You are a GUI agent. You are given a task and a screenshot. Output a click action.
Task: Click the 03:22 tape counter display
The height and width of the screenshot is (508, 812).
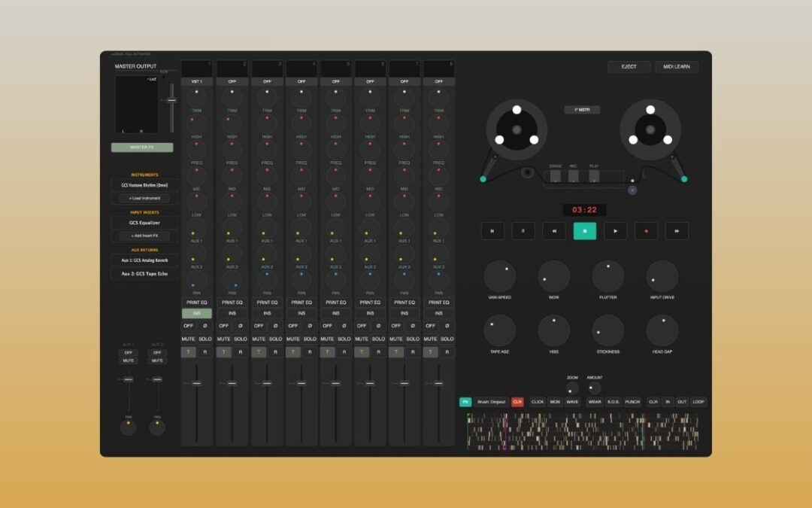(585, 210)
